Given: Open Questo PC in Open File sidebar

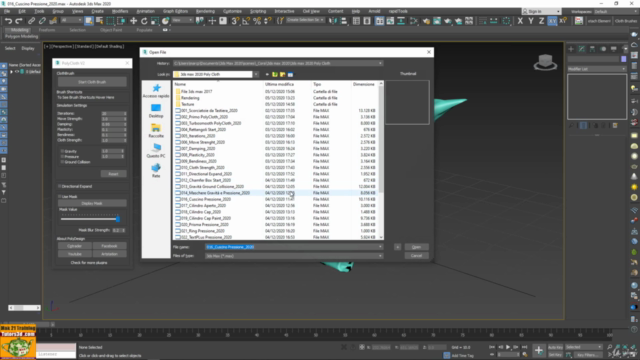Looking at the screenshot, I should [x=156, y=151].
